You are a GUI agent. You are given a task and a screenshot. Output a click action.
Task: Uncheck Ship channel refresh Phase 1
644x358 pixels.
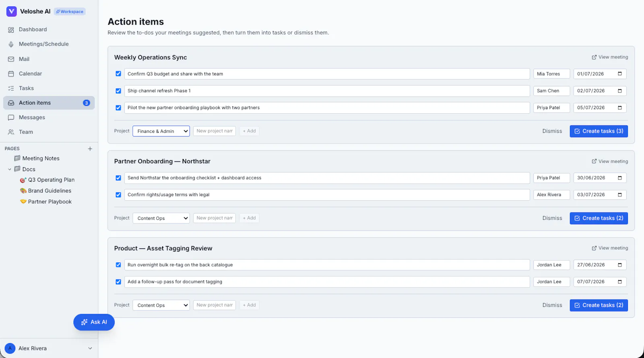(x=118, y=91)
